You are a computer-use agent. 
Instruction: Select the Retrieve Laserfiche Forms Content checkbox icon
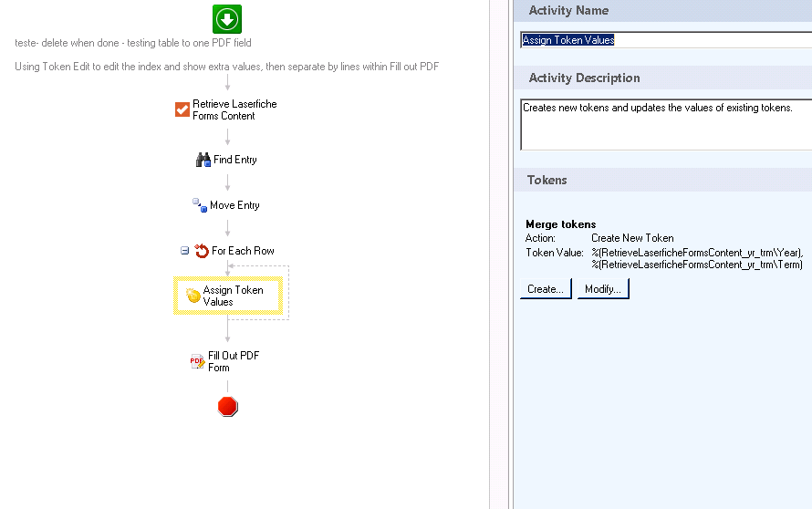[182, 109]
